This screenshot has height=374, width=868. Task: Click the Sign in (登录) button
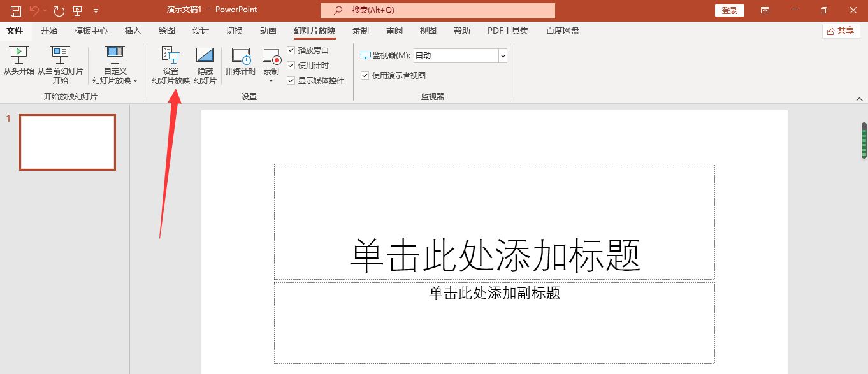[730, 11]
